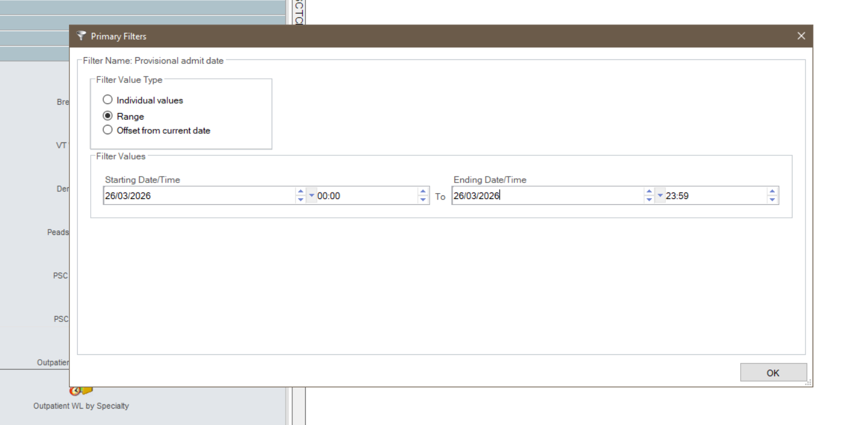The width and height of the screenshot is (868, 425).
Task: Open the starting date calendar dropdown
Action: (312, 196)
